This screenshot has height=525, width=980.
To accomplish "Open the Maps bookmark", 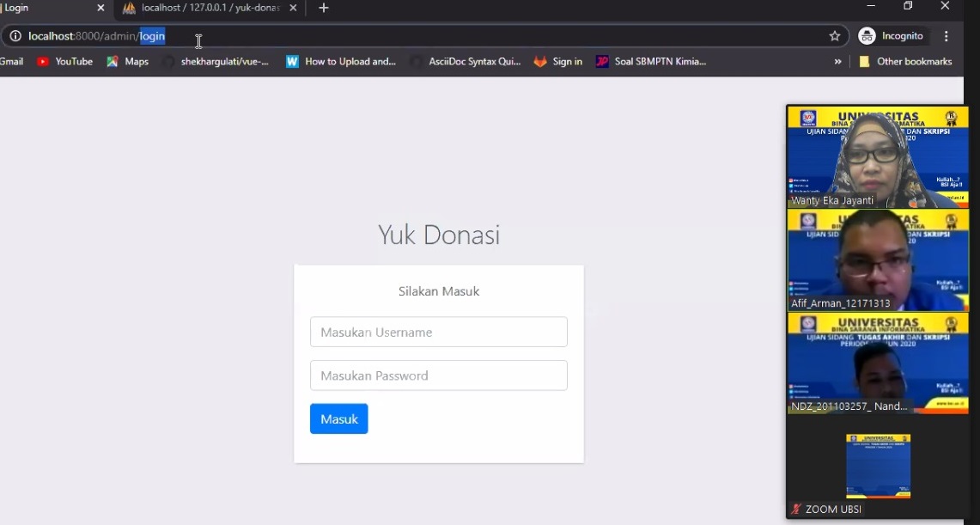I will click(128, 61).
